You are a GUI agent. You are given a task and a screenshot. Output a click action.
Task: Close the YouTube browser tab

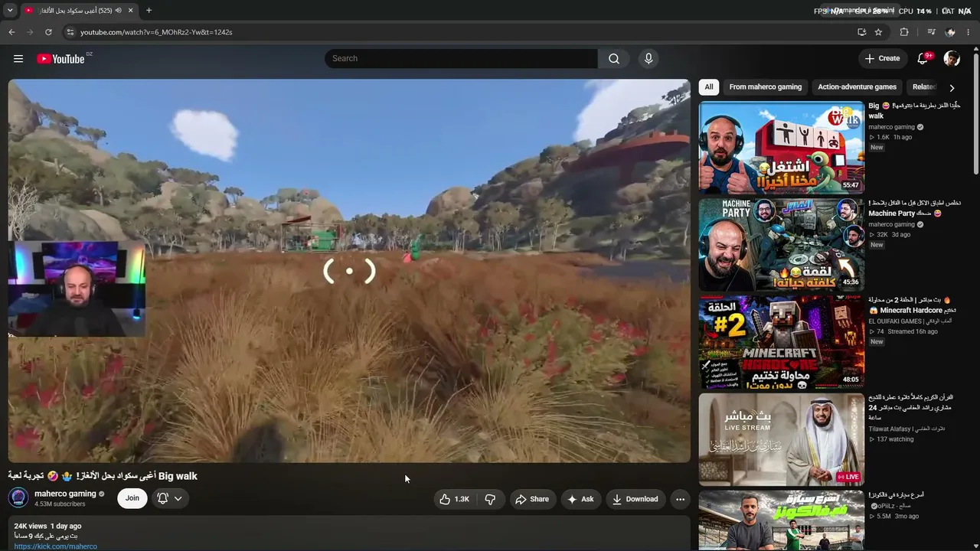130,11
